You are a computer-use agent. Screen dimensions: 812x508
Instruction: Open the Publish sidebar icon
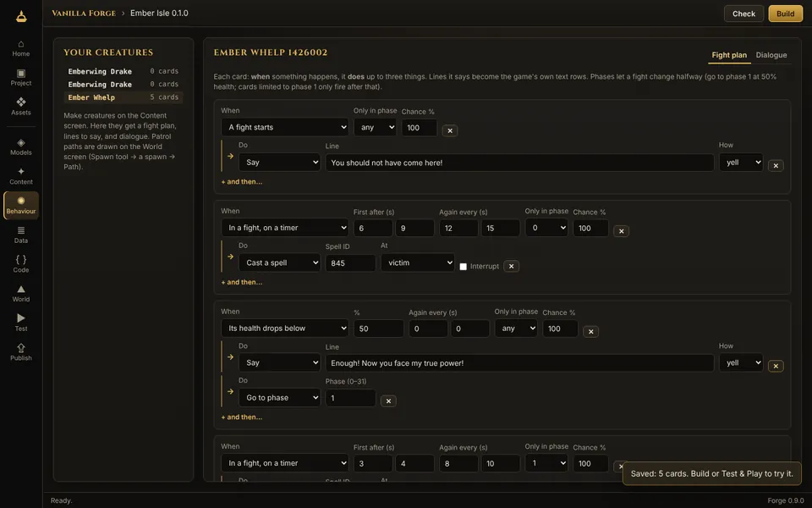coord(20,352)
